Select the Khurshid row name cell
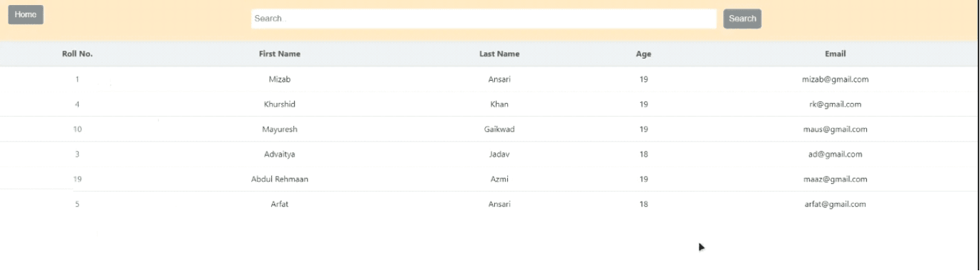 (x=280, y=104)
